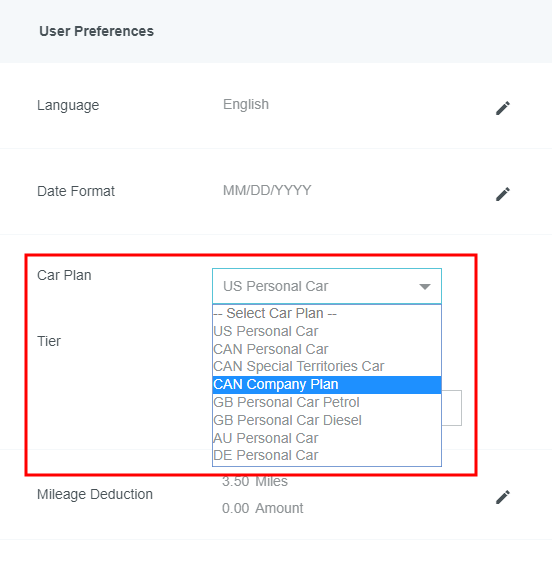This screenshot has width=552, height=565.
Task: Choose CAN Personal Car option
Action: click(x=327, y=349)
